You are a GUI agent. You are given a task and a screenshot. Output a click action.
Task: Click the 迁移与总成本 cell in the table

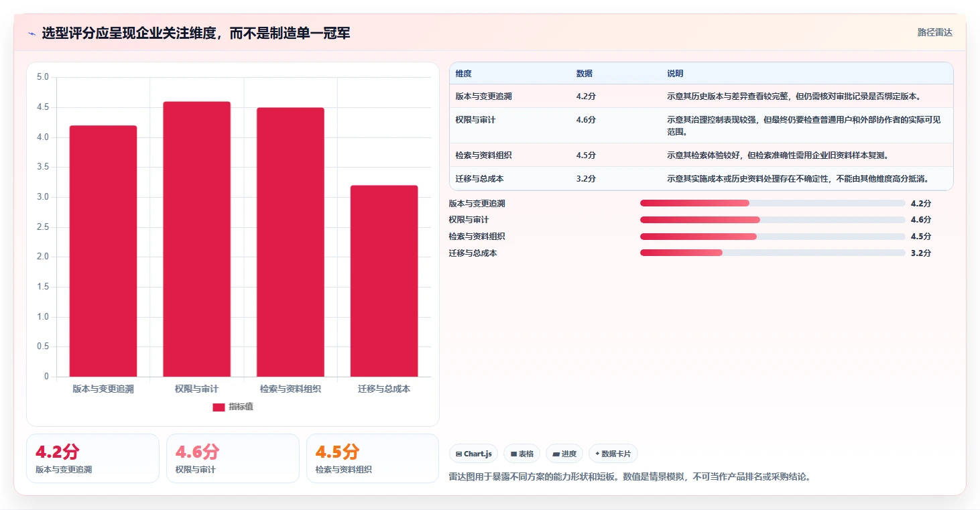point(479,179)
